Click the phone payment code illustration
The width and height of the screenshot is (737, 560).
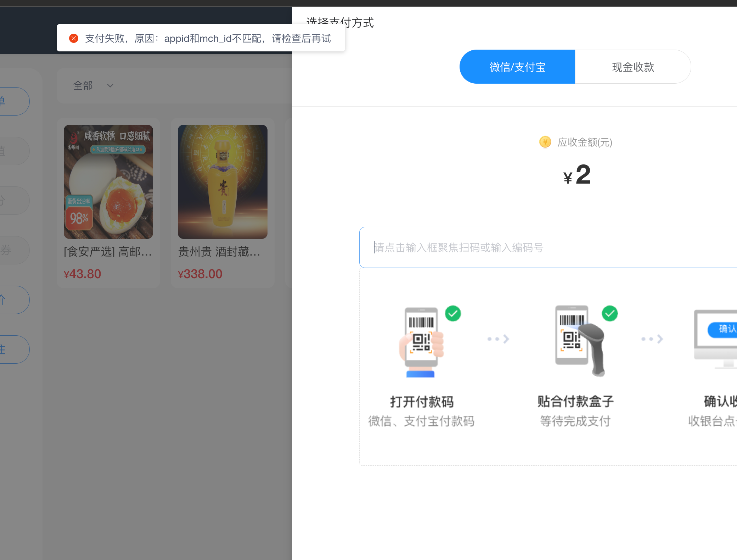pyautogui.click(x=422, y=342)
